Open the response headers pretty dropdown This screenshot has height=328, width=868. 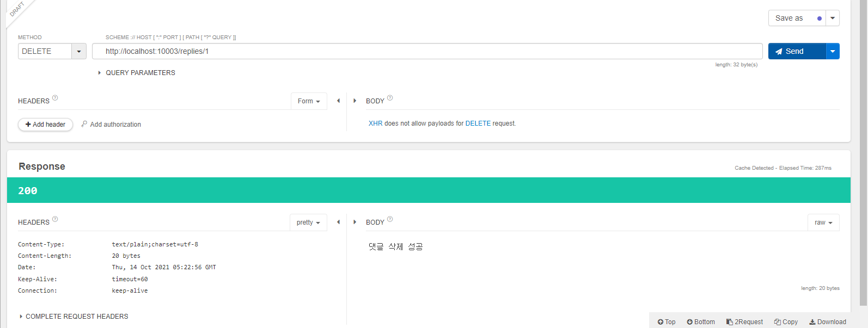pos(308,222)
